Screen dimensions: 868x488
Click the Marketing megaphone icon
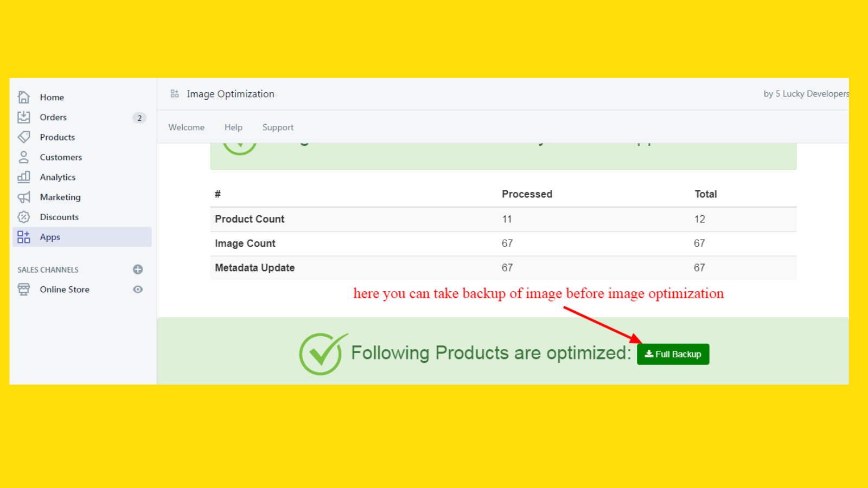tap(24, 197)
